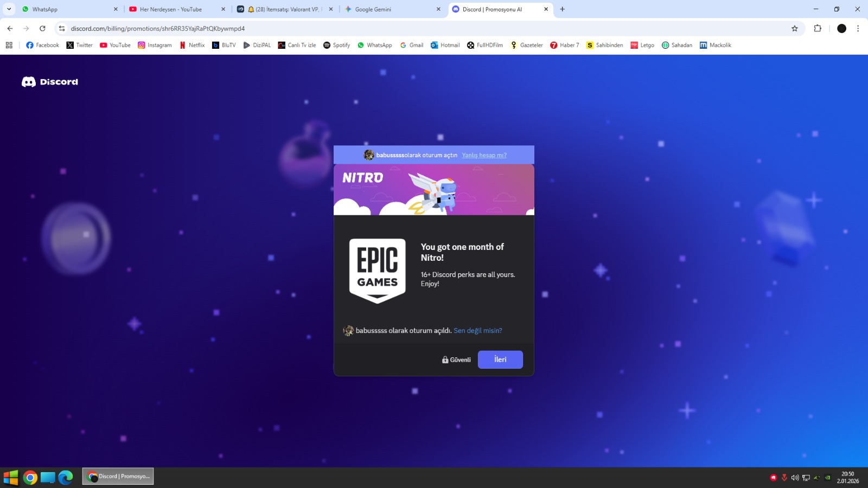Screen dimensions: 868x488
Task: Open network settings in system tray
Action: click(x=806, y=478)
